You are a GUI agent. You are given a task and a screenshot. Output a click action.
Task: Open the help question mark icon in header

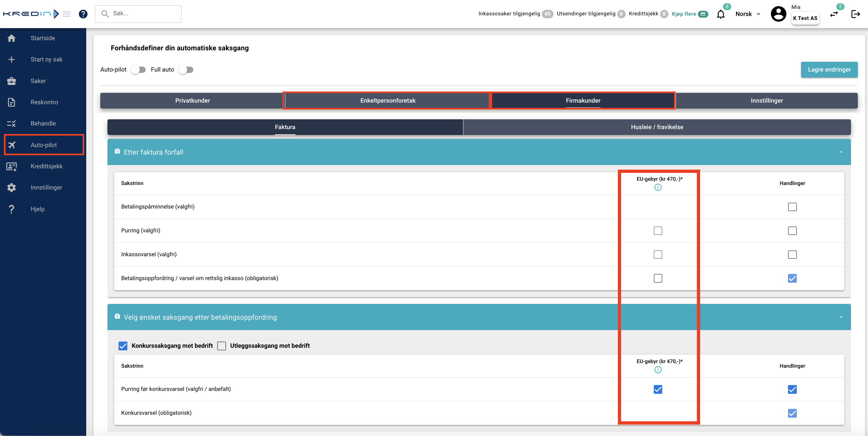pyautogui.click(x=83, y=14)
